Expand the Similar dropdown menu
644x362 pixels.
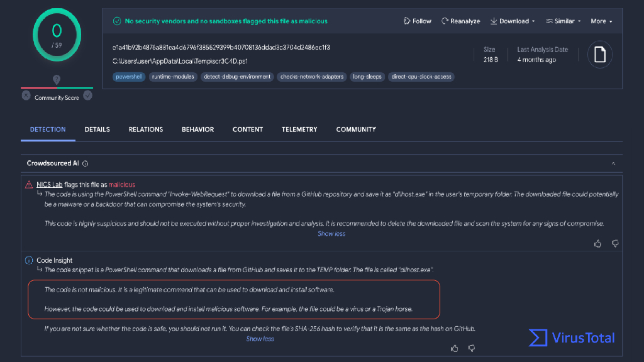point(563,21)
